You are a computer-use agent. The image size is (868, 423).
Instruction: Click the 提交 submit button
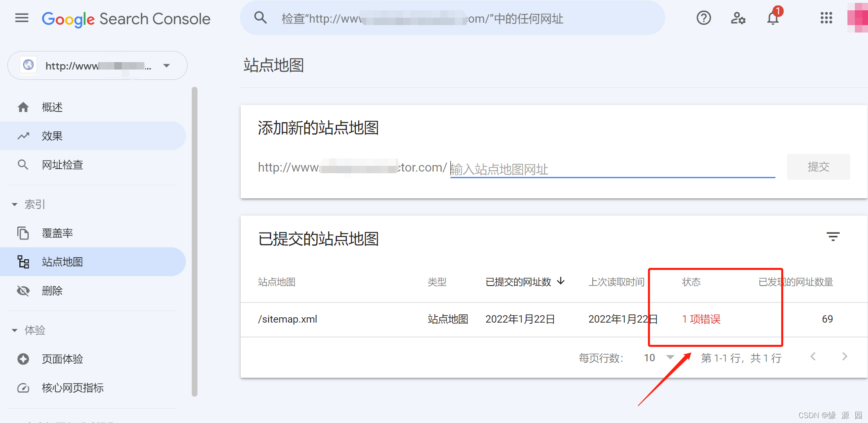(818, 167)
